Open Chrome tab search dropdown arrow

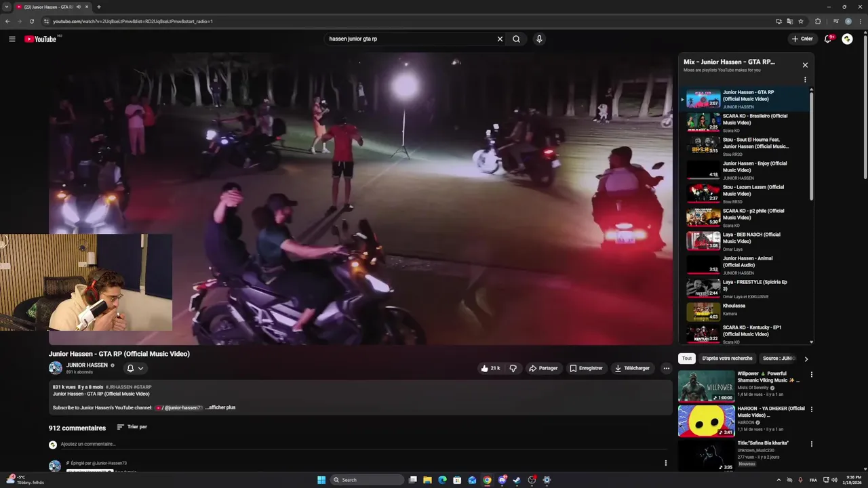pos(7,7)
